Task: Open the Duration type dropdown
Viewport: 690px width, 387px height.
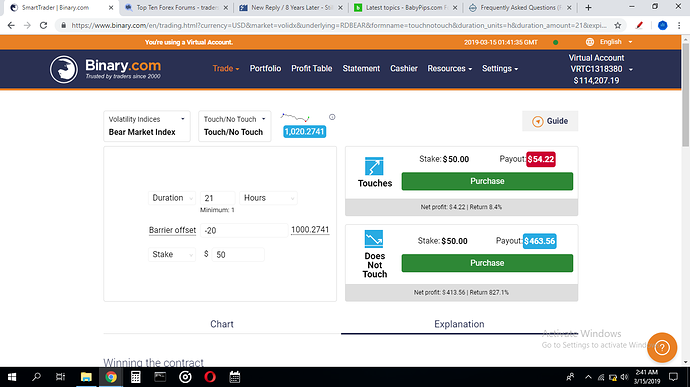Action: tap(172, 198)
